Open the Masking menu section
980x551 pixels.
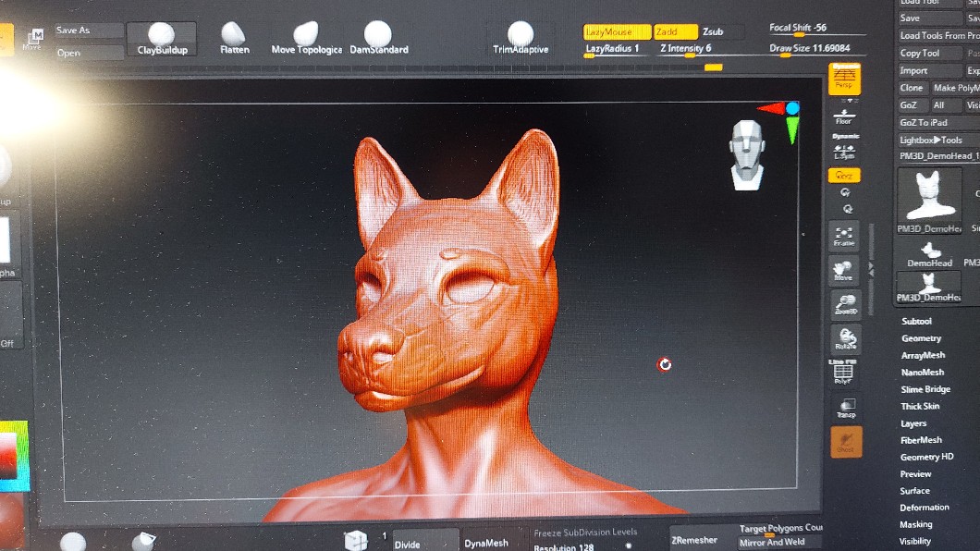tap(916, 524)
